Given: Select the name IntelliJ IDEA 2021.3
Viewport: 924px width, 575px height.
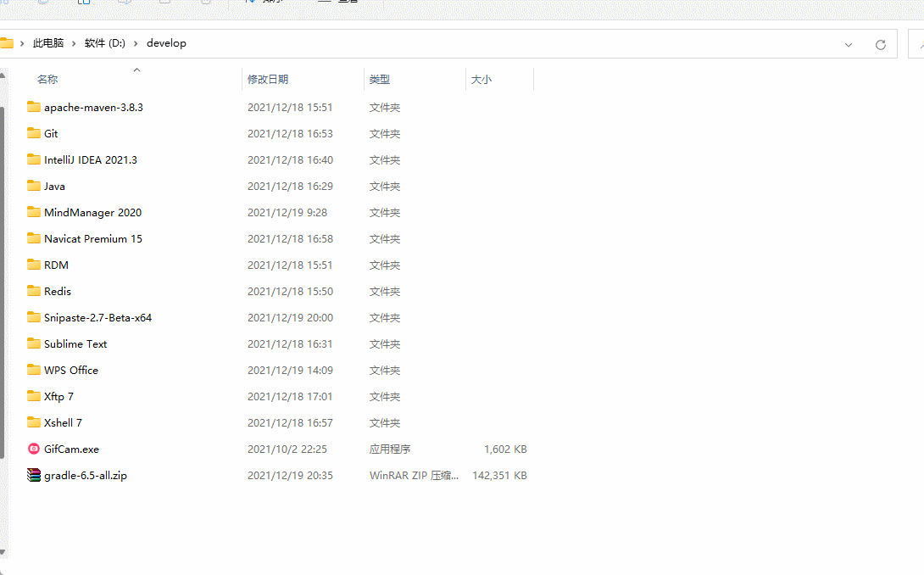Looking at the screenshot, I should pos(91,159).
